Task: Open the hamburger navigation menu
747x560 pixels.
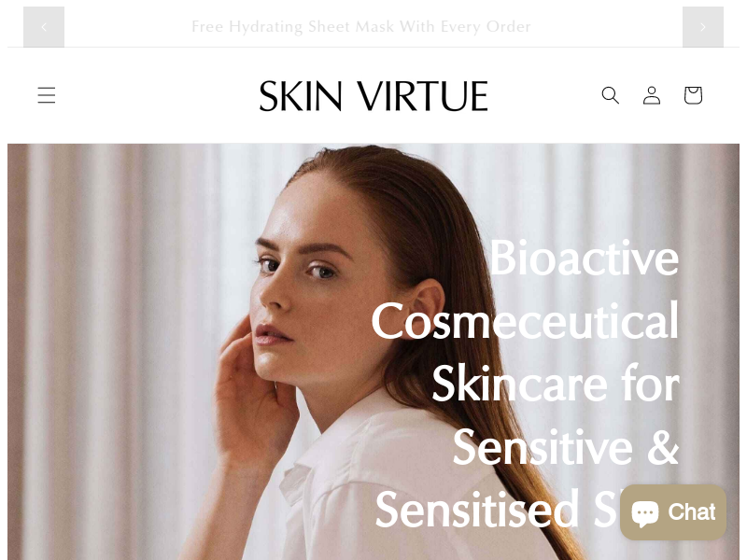Action: point(46,95)
